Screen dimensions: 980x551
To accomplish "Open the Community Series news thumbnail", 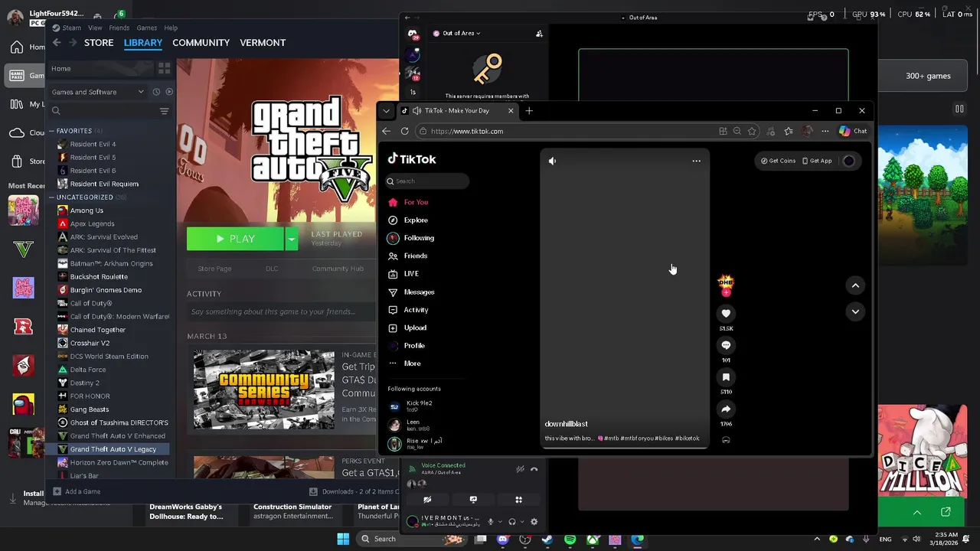I will tap(263, 390).
